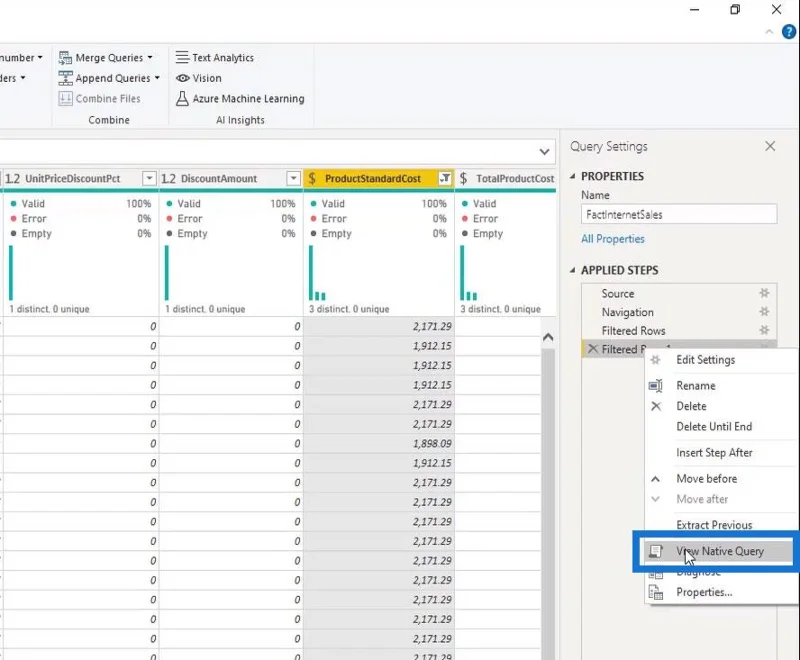Click the Append Queries icon
Image resolution: width=800 pixels, height=660 pixels.
click(65, 78)
